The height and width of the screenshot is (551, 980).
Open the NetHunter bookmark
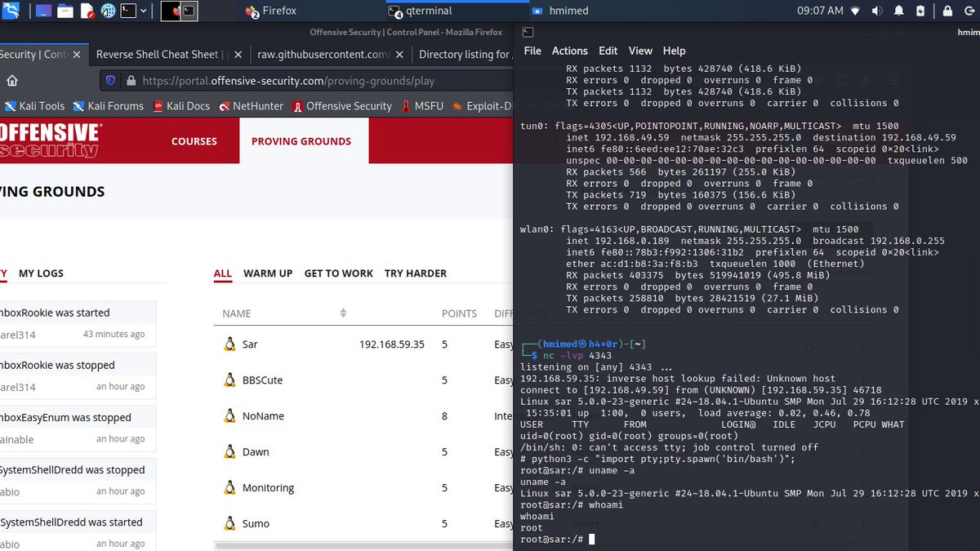point(250,106)
